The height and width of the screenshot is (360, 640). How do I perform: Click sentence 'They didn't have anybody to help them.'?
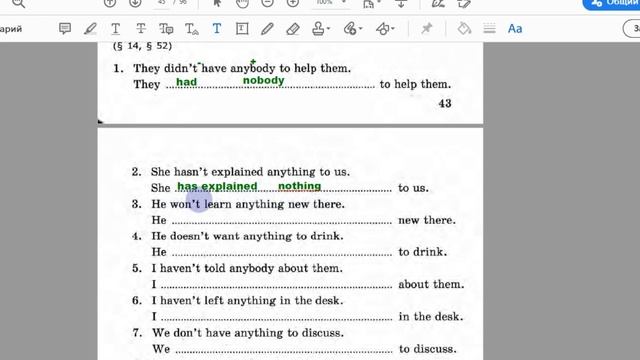tap(242, 68)
